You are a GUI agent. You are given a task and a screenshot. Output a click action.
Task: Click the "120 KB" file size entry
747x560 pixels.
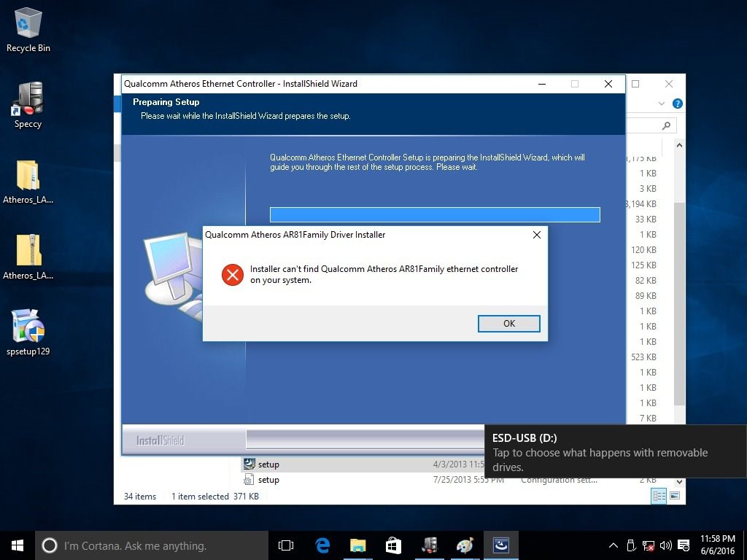[643, 250]
